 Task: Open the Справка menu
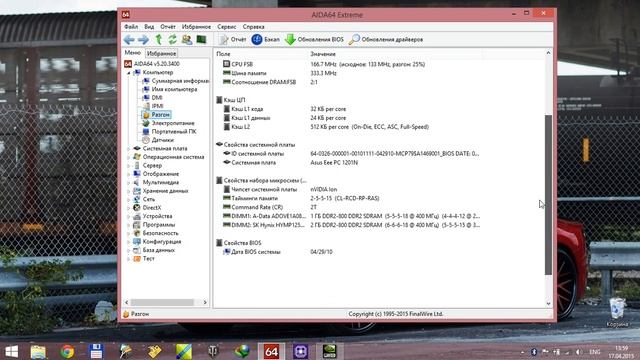coord(253,27)
